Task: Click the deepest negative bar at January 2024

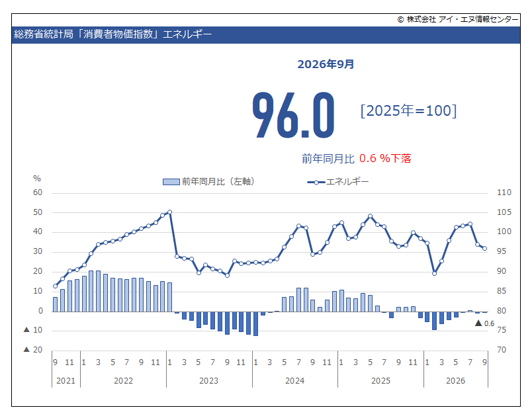Action: [x=255, y=323]
